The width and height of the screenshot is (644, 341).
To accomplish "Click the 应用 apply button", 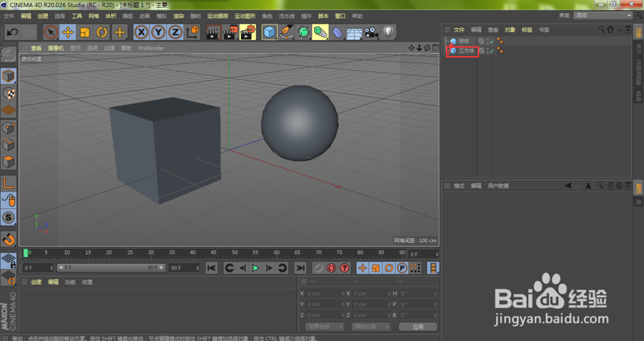I will (x=418, y=327).
